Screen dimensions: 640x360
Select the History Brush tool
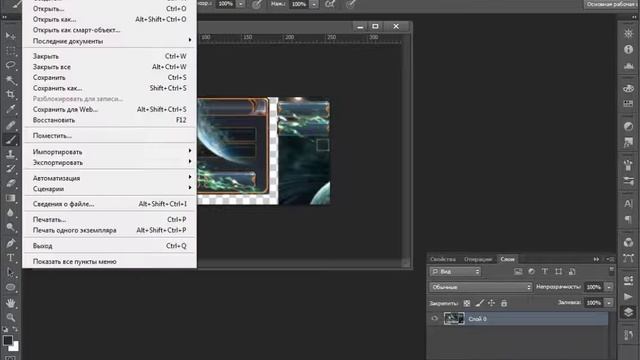coord(11,169)
